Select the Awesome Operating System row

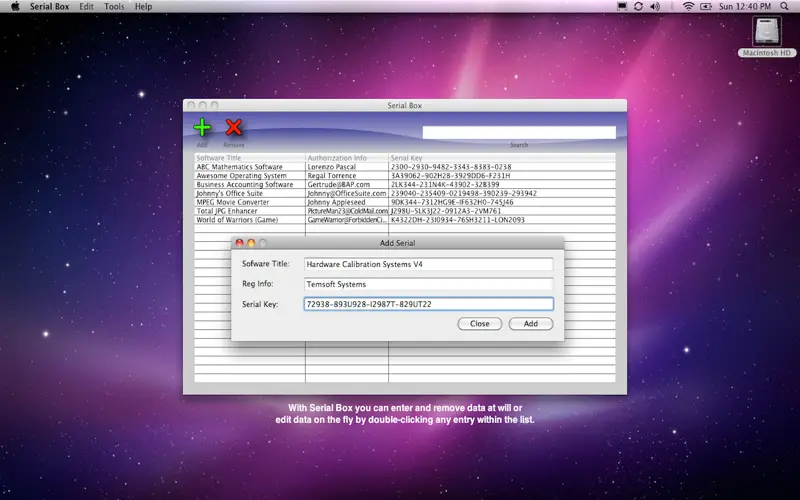click(x=405, y=176)
